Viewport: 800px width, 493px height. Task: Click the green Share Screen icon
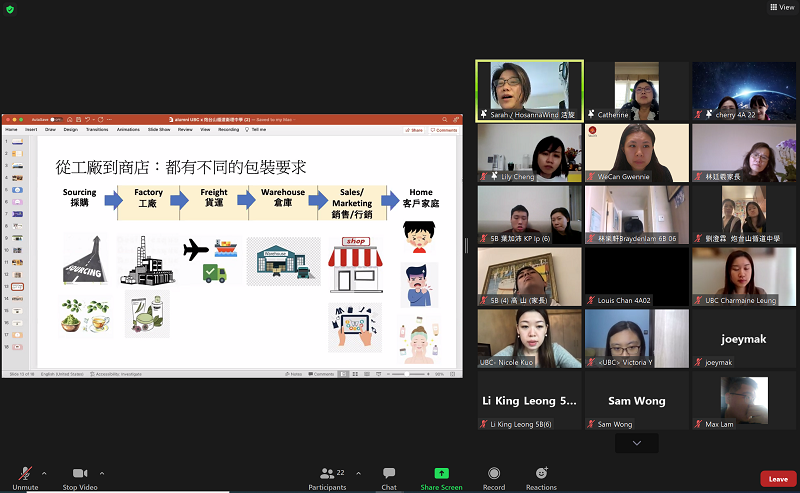pos(441,473)
